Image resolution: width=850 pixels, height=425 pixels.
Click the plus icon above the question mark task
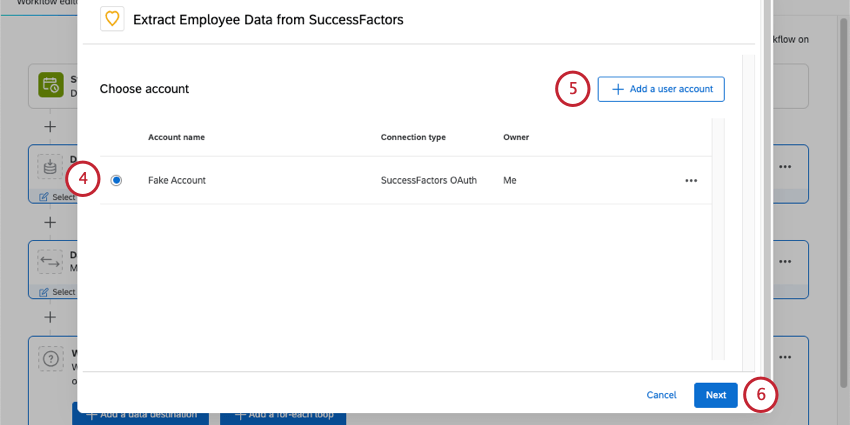coord(50,316)
